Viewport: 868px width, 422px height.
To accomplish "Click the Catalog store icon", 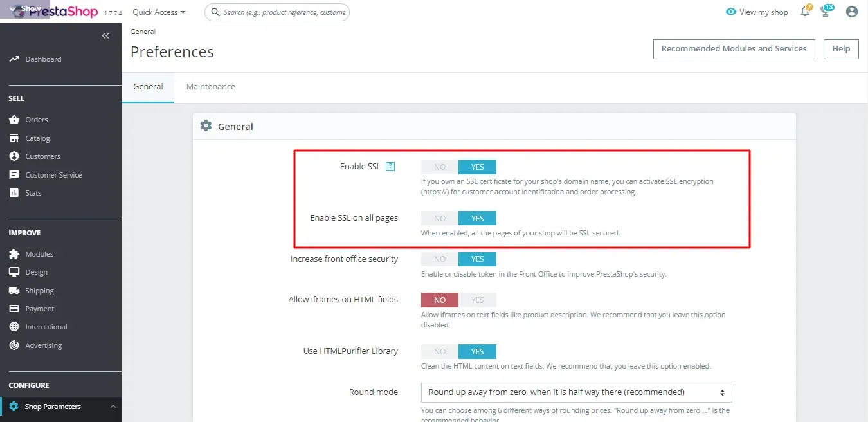I will [14, 138].
